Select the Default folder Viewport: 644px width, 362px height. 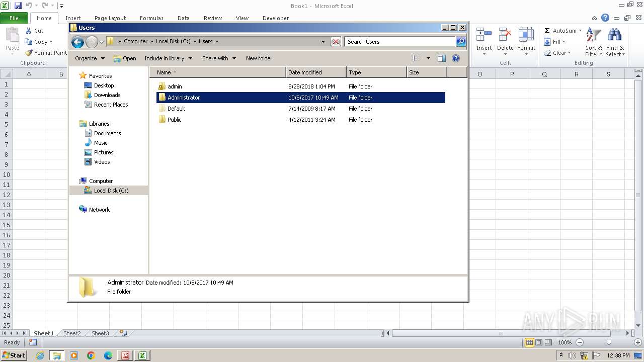click(176, 109)
